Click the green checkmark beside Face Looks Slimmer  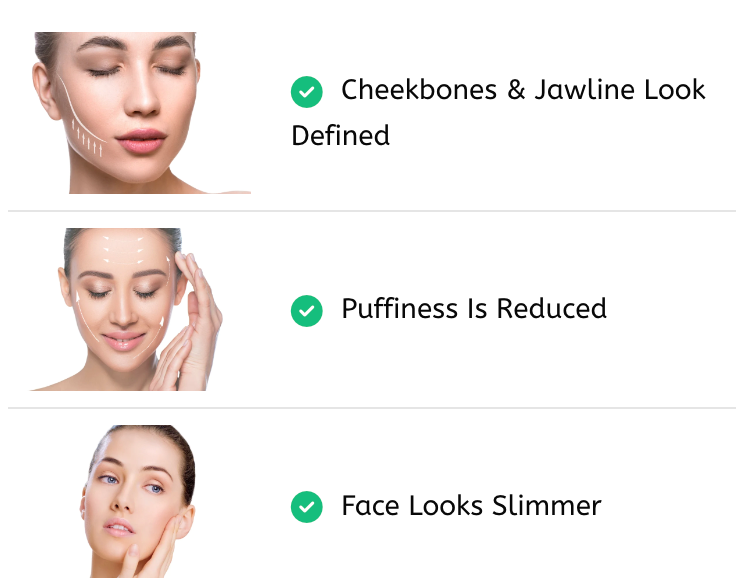click(x=307, y=507)
